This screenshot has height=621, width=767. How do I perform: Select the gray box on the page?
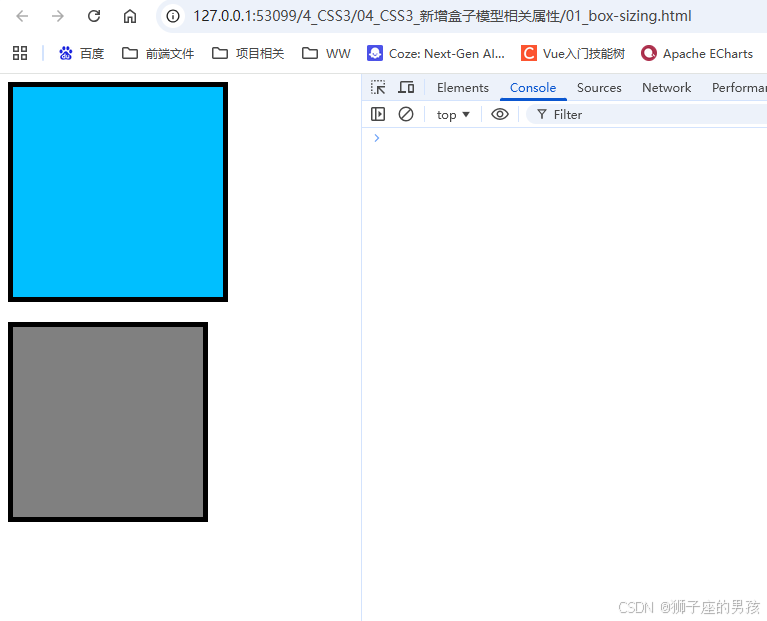pos(108,422)
